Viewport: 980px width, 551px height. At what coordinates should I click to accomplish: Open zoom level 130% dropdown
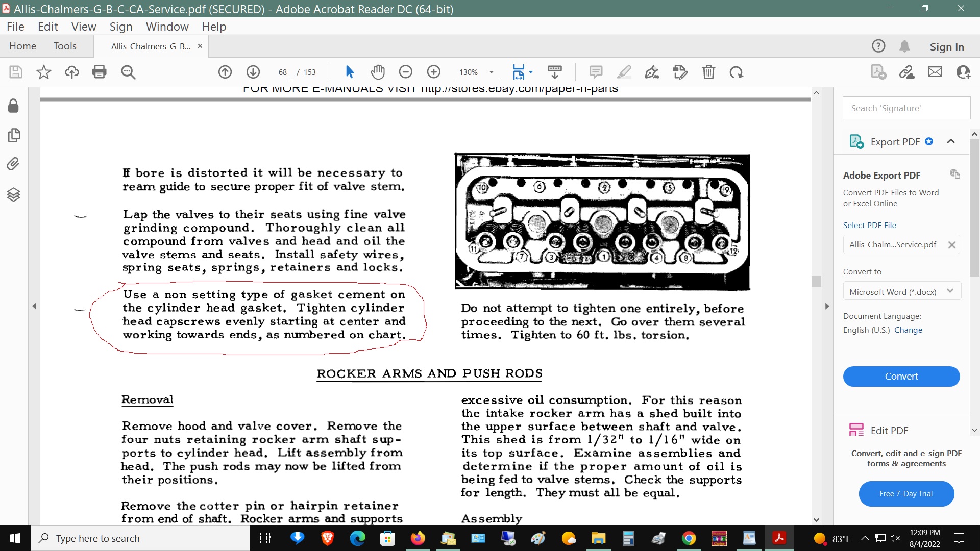491,72
